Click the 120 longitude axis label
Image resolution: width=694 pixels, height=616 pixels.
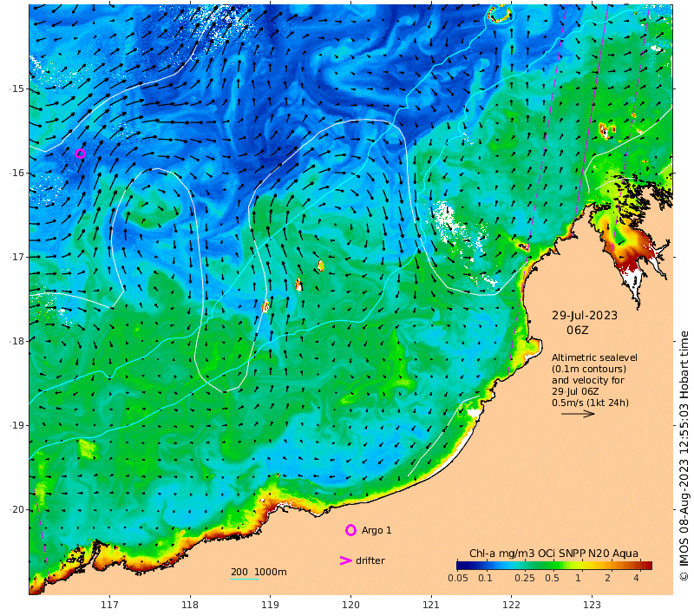coord(350,605)
